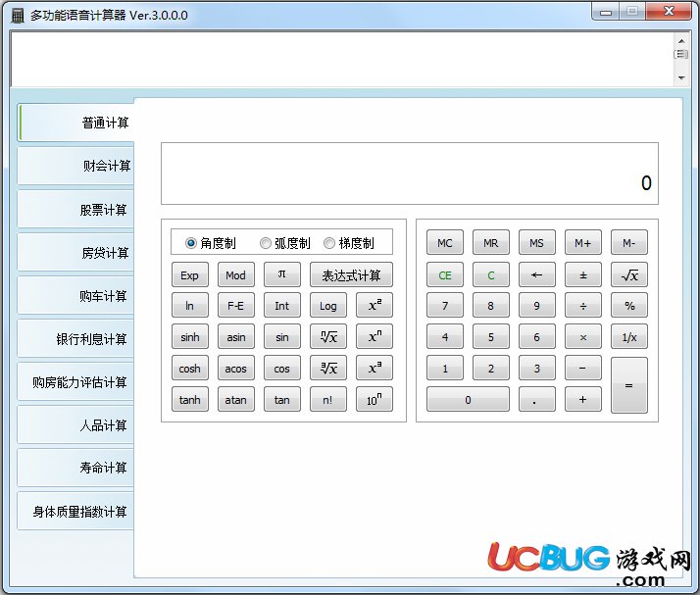Click the sin button
This screenshot has height=595, width=700.
coord(282,336)
